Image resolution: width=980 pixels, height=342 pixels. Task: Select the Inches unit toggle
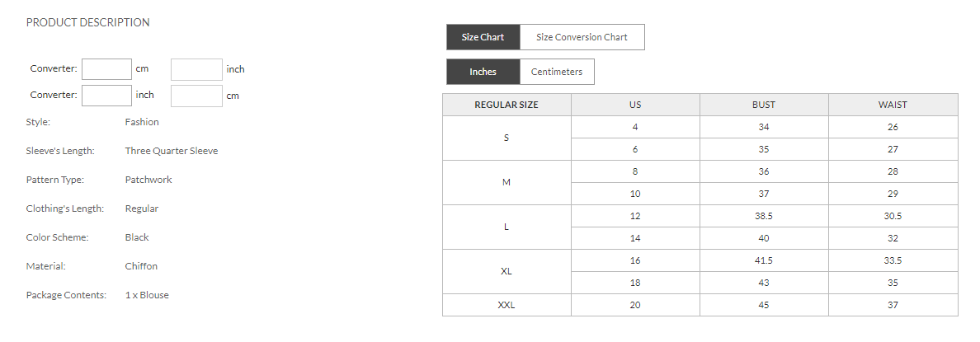pyautogui.click(x=483, y=72)
